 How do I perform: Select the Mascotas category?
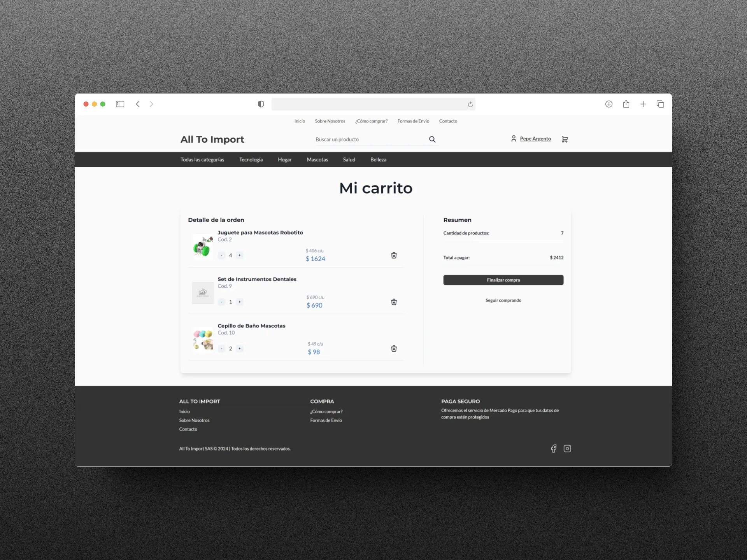pyautogui.click(x=317, y=160)
